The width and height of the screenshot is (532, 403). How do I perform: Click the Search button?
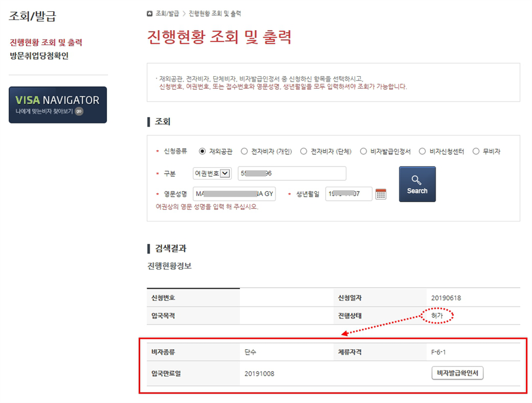[417, 184]
